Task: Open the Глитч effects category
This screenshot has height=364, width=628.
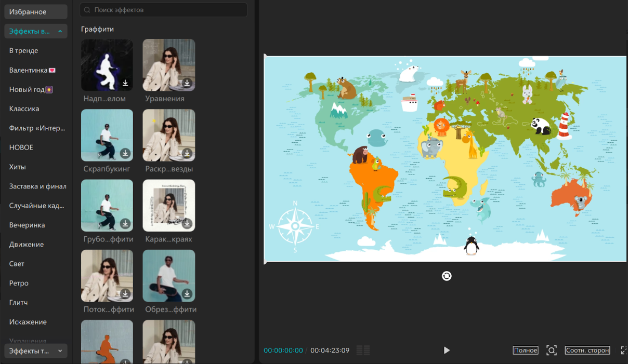Action: point(19,303)
